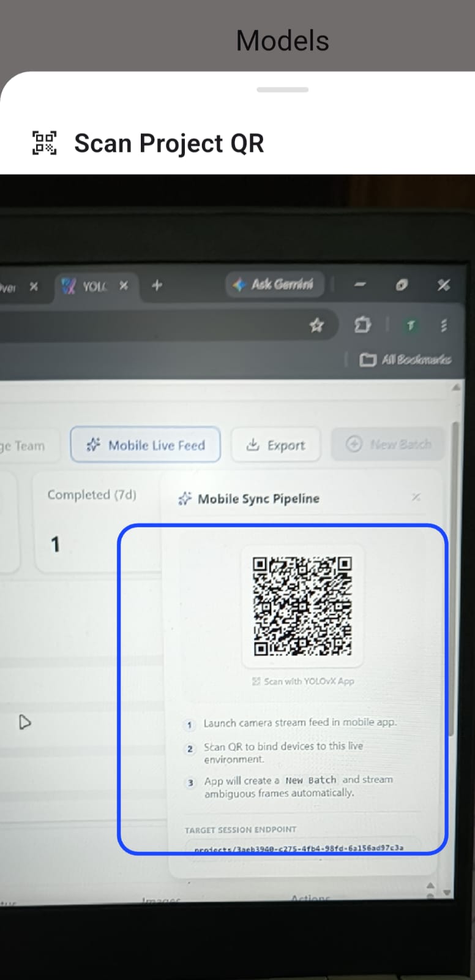
Task: Click the Models header title
Action: click(x=283, y=41)
